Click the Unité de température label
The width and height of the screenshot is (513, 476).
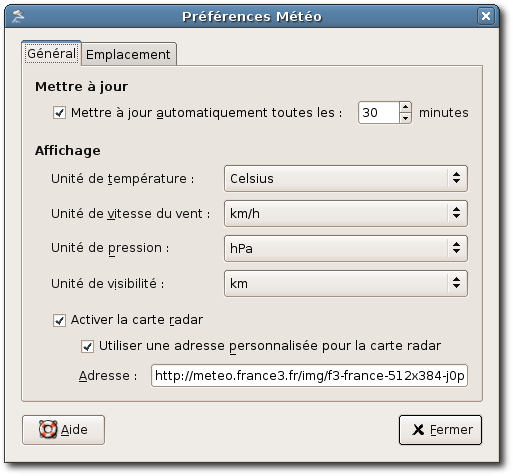[122, 179]
